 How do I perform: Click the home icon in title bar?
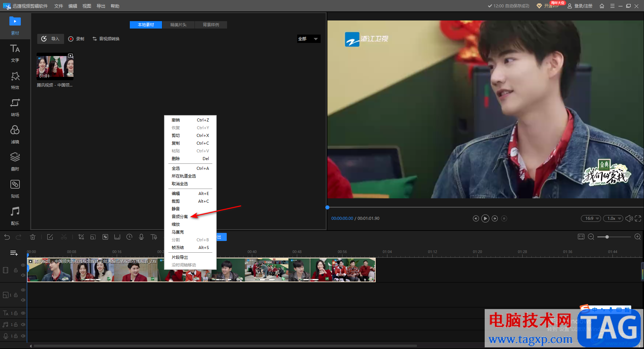click(x=602, y=6)
